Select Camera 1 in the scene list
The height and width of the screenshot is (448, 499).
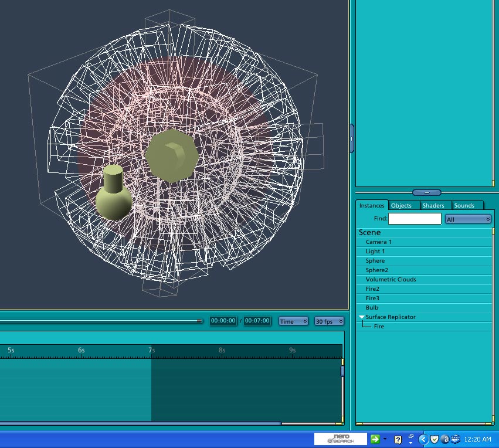pos(424,242)
